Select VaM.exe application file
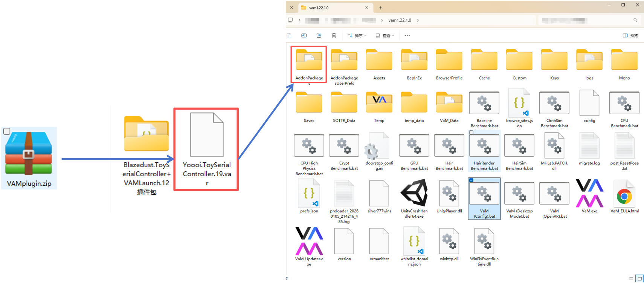This screenshot has width=644, height=284. 589,196
